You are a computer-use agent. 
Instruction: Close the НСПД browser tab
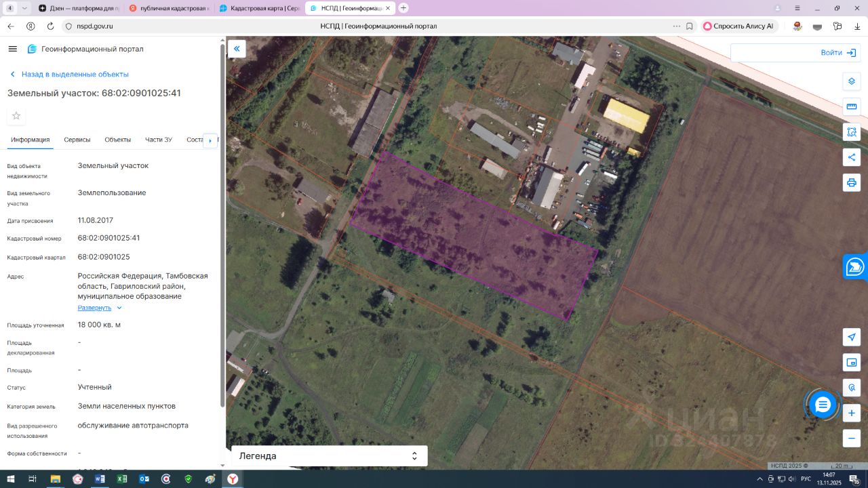coord(388,8)
